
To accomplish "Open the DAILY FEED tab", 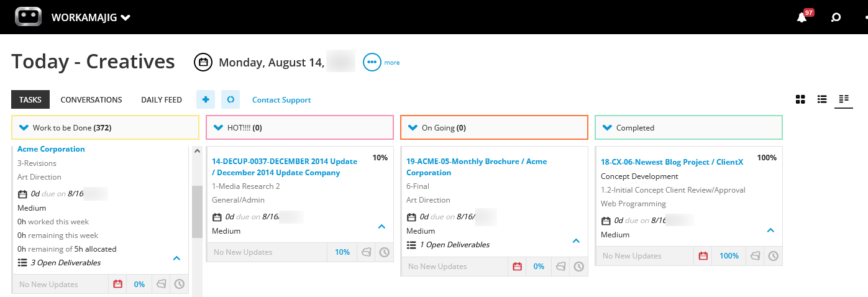I will point(162,99).
